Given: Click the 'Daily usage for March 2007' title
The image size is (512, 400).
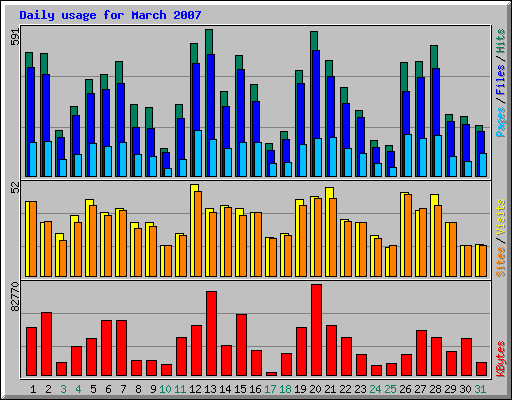Looking at the screenshot, I should pyautogui.click(x=110, y=15).
